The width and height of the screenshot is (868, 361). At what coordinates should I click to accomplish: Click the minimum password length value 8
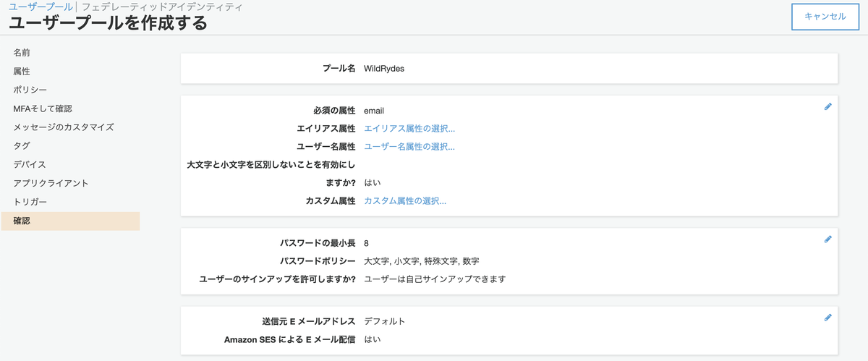tap(367, 243)
